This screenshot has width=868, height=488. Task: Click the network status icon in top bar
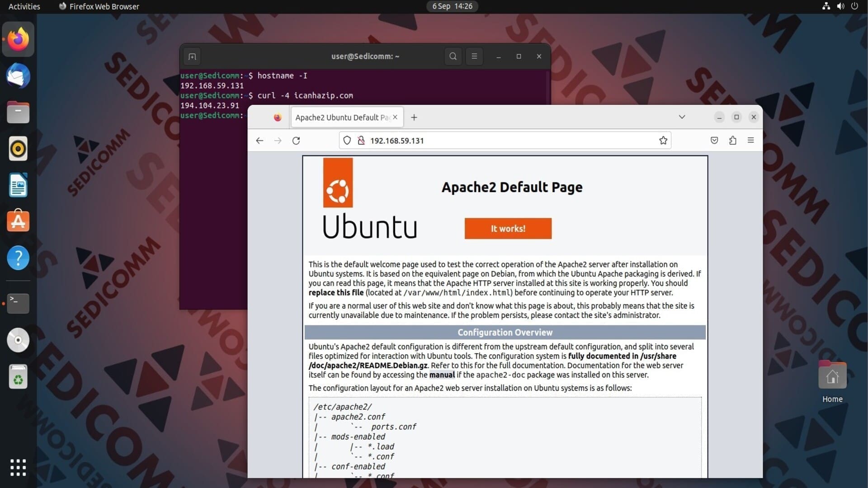coord(826,6)
